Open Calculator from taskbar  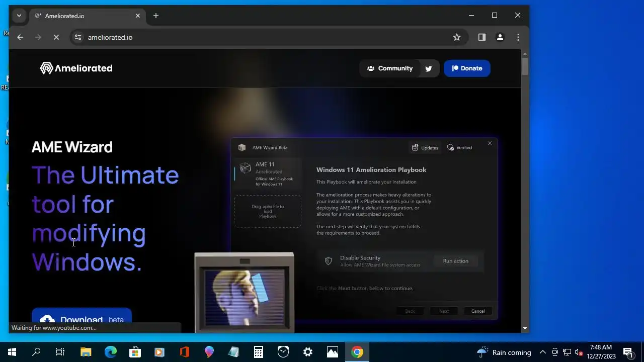[x=259, y=352]
